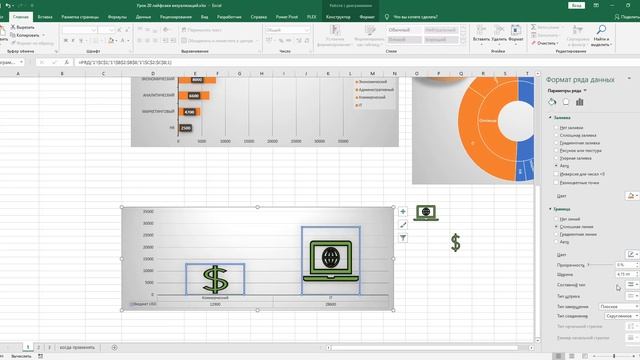Click the zoom slider in status bar

point(613,356)
